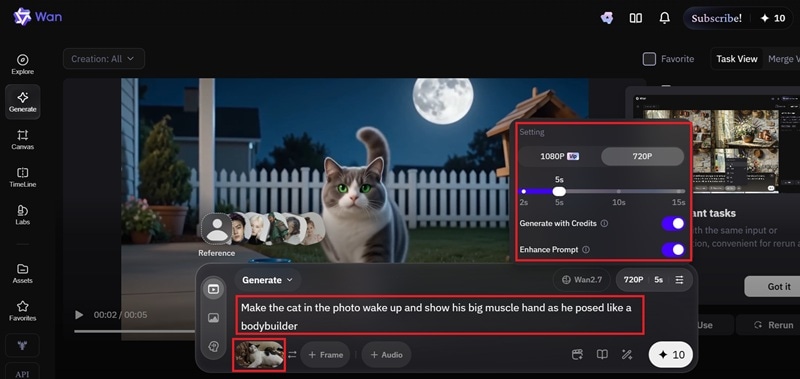The height and width of the screenshot is (379, 800).
Task: Select the head avatar mode icon in prompt panel
Action: [213, 346]
